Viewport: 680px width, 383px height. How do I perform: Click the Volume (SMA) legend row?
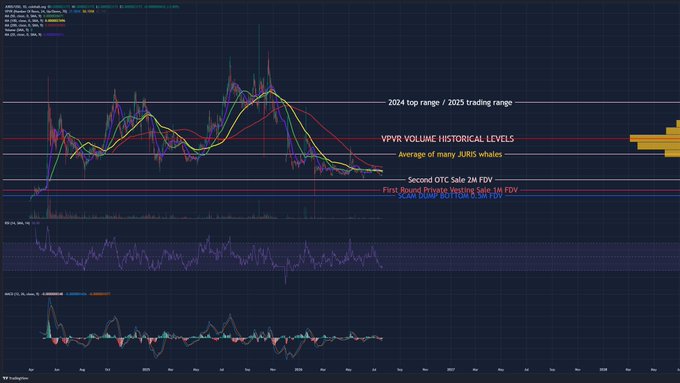[18, 30]
